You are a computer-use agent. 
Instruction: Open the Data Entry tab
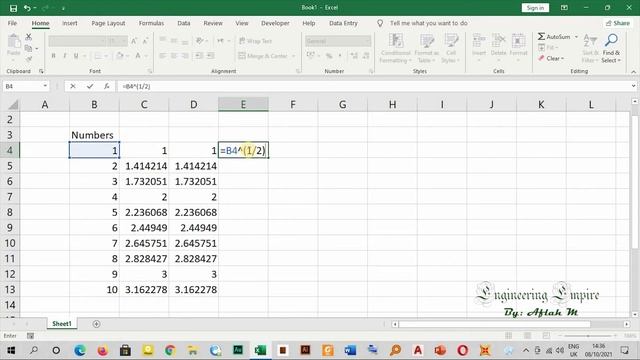[343, 23]
